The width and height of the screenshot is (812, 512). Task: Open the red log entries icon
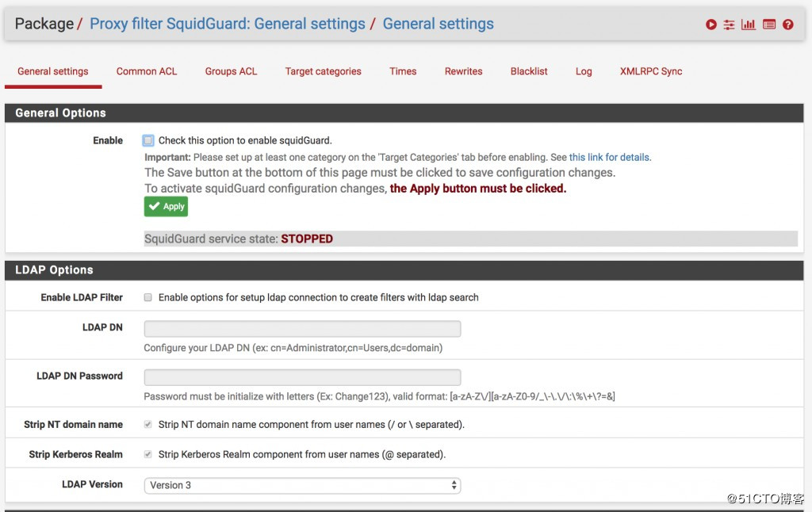(x=768, y=25)
